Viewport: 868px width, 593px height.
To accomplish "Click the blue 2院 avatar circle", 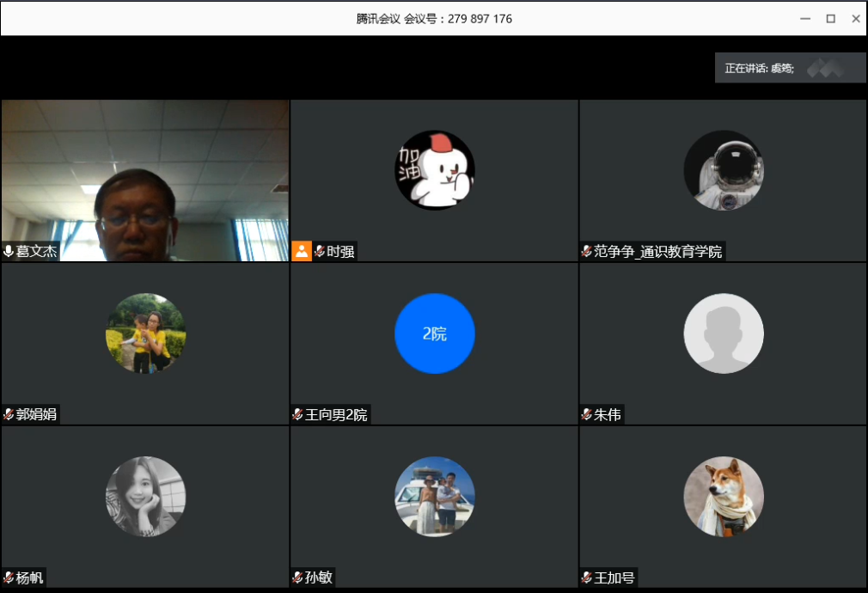I will point(434,333).
